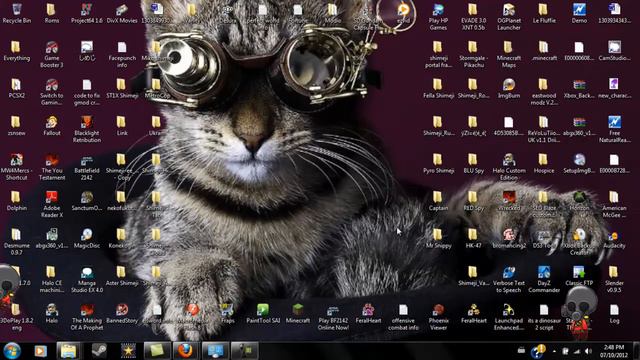Open Xbox Backup Creator shortcut
Screen dimensions: 640x360
coord(579,242)
